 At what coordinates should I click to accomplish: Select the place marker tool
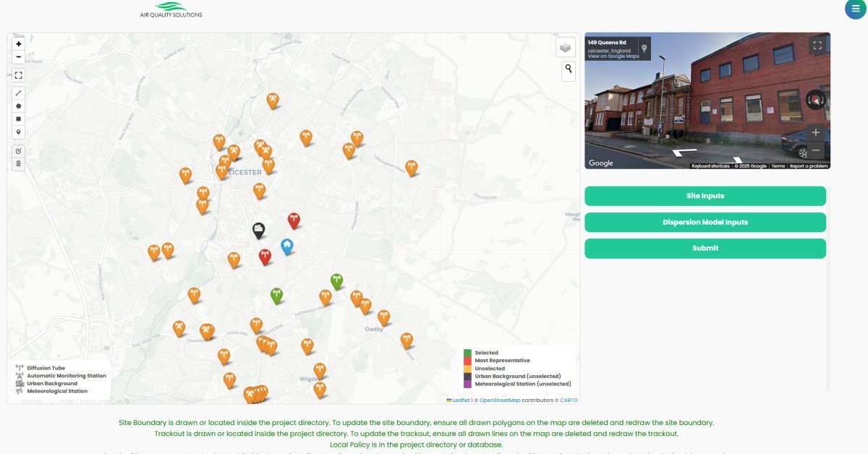point(19,132)
